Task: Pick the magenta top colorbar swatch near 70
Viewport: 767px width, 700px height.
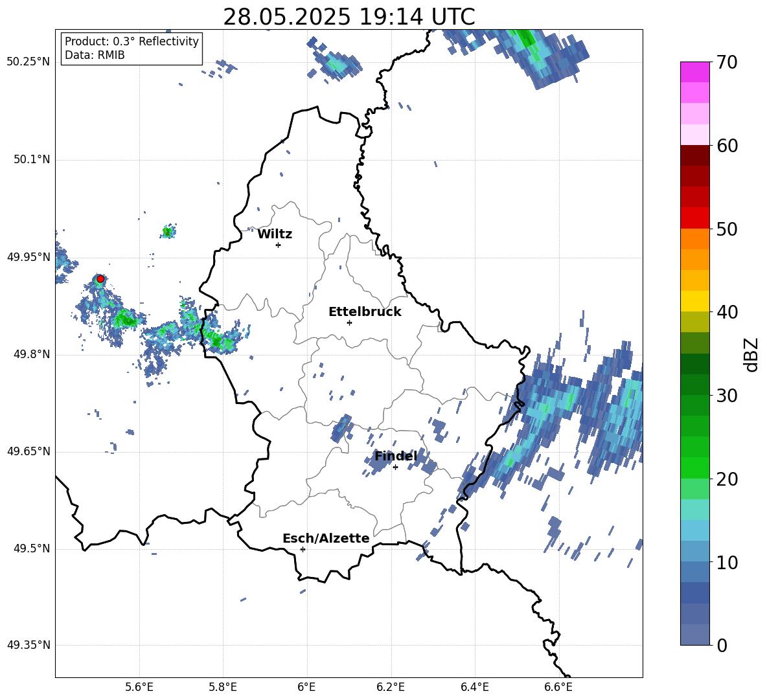Action: 694,72
